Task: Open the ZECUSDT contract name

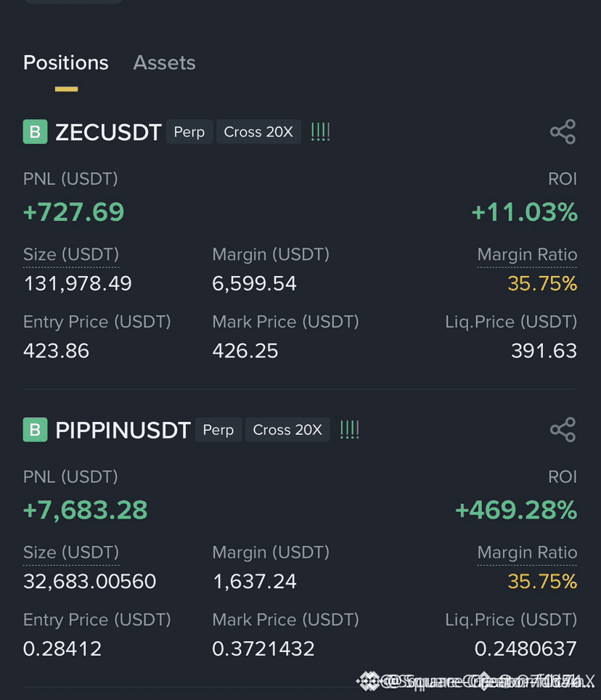Action: point(108,132)
